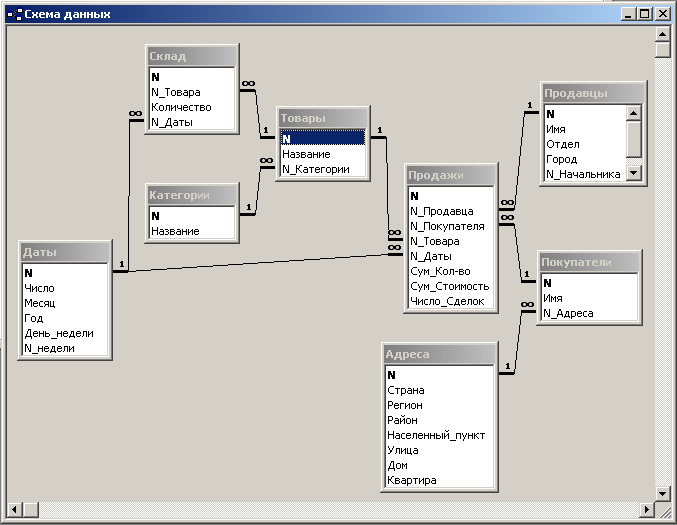Click N_Даты field in Склад table
Viewport: 677px width, 525px height.
pos(192,122)
